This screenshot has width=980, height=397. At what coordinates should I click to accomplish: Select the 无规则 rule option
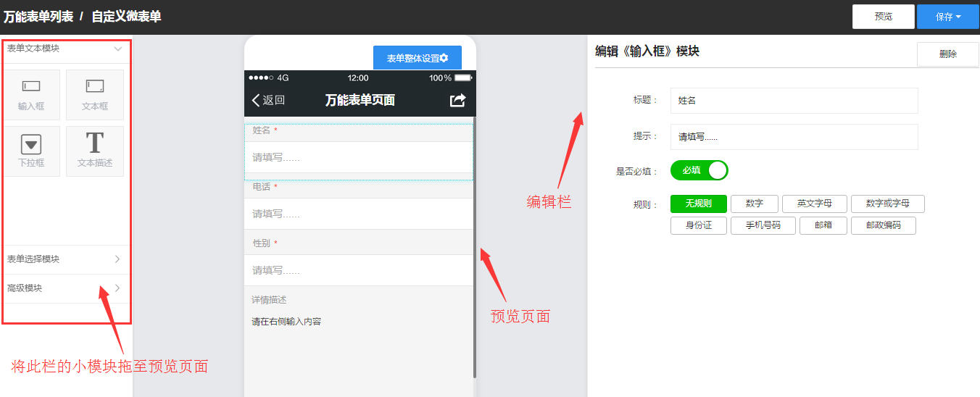click(698, 204)
